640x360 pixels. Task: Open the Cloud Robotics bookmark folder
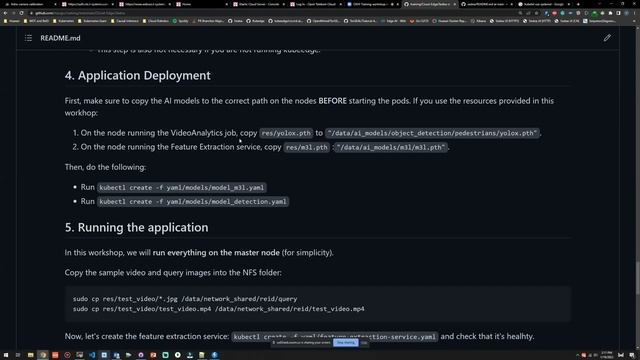[156, 21]
